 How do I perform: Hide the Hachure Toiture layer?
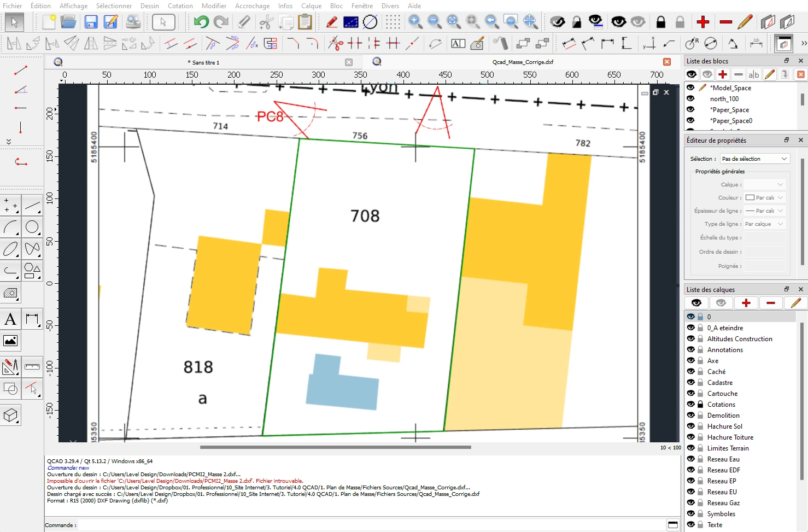tap(691, 437)
